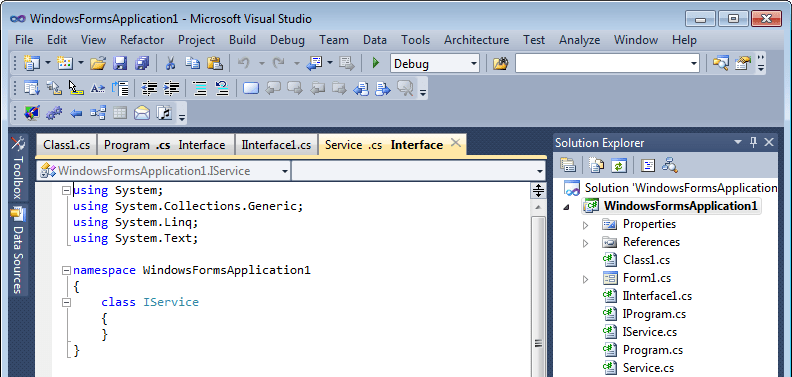Expand the Form1.cs node
Screen dimensions: 792x377
(585, 278)
